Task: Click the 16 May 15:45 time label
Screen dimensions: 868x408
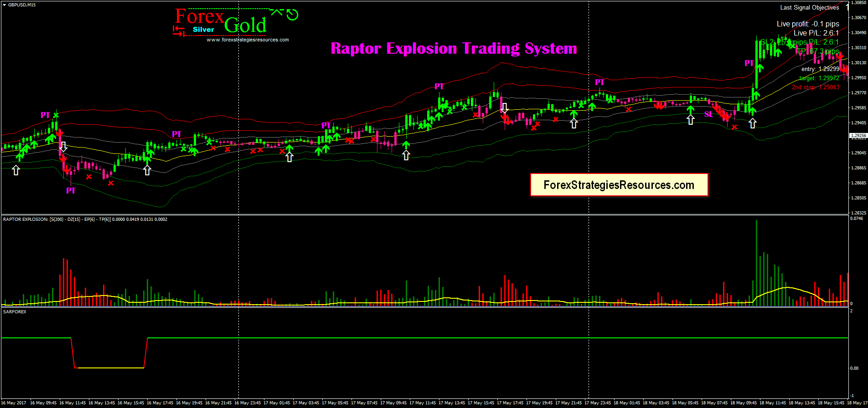Action: 131,403
